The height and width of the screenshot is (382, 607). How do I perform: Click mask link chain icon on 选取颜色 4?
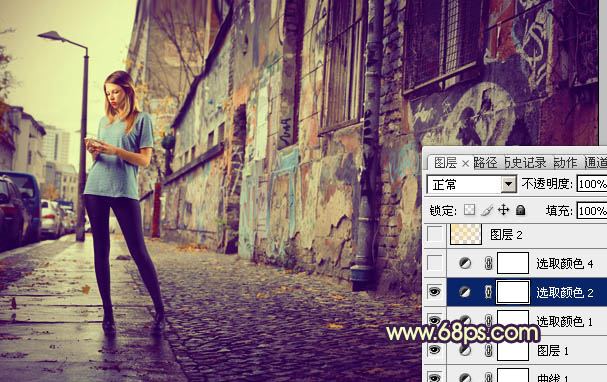coord(488,264)
